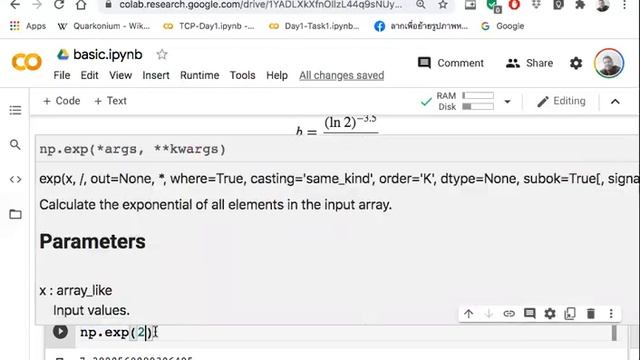
Task: Open the Find and replace sidebar
Action: point(15,144)
